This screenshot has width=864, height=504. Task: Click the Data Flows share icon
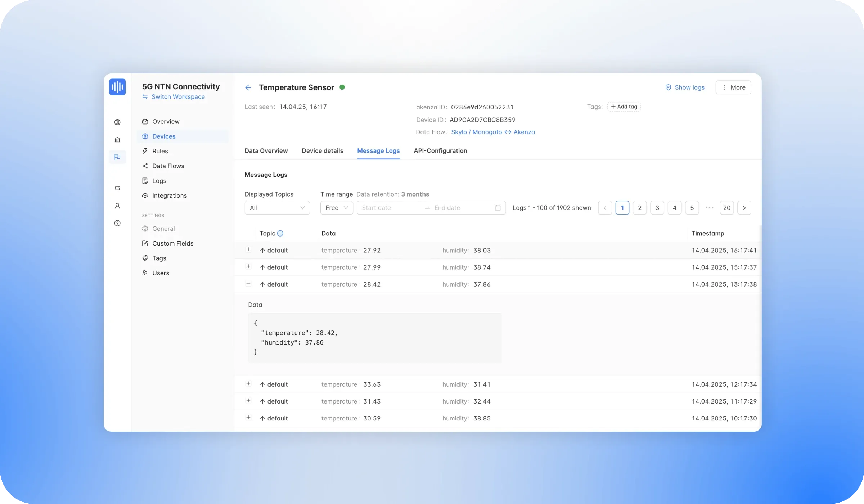pyautogui.click(x=145, y=166)
